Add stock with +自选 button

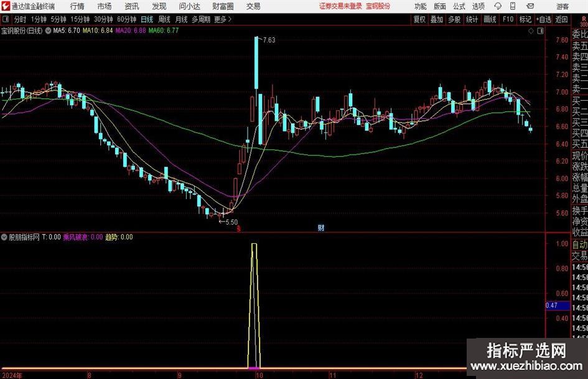[x=543, y=19]
